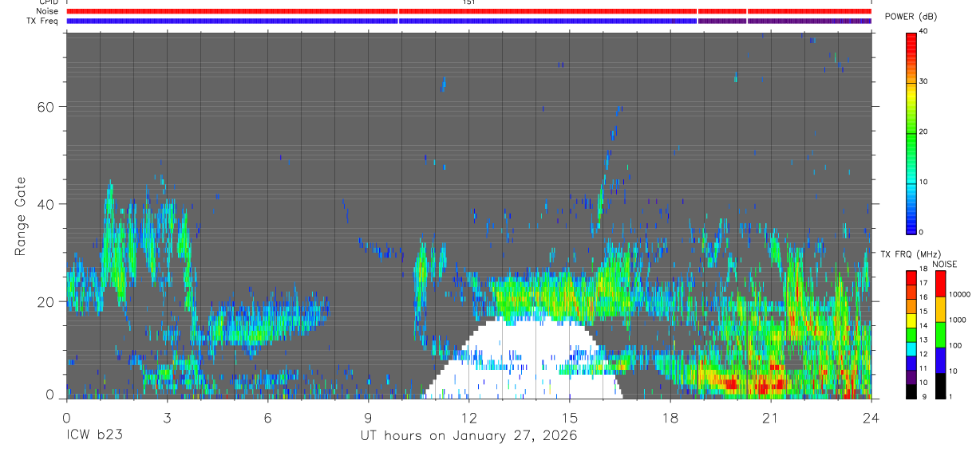Click the "12" tick on the UT hours axis

[469, 417]
